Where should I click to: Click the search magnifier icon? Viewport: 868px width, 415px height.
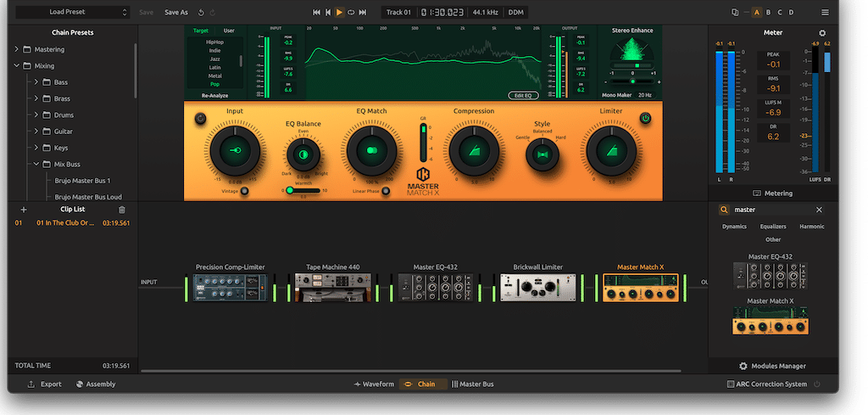[x=724, y=210]
